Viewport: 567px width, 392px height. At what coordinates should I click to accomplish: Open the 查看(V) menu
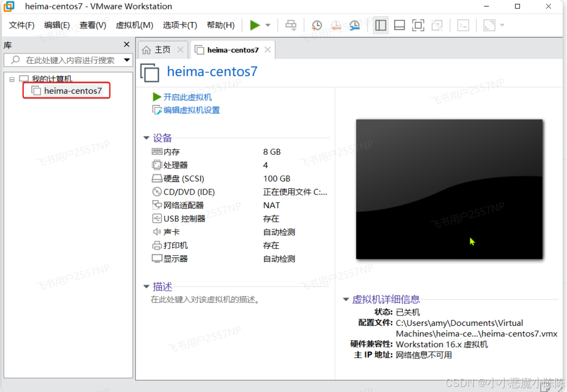tap(92, 25)
